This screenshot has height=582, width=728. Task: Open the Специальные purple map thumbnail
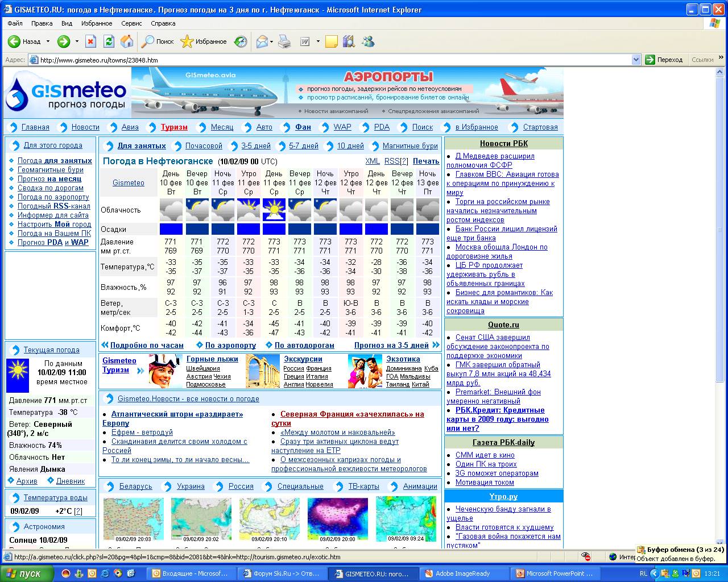coord(338,519)
